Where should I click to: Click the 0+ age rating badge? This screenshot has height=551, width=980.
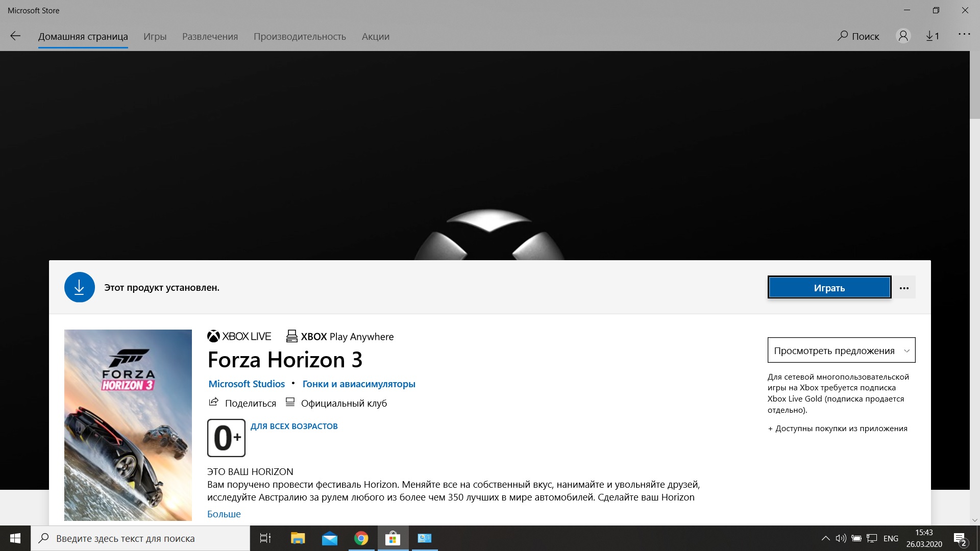click(226, 438)
